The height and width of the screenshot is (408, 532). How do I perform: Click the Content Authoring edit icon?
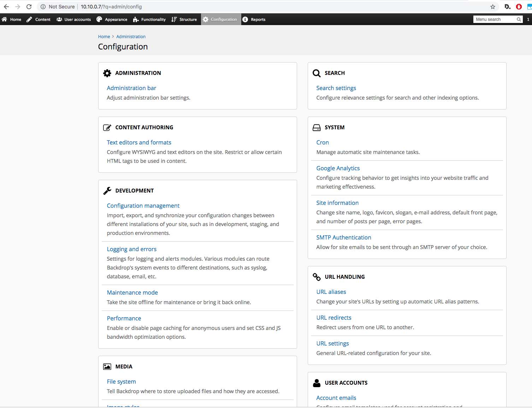[x=107, y=128]
